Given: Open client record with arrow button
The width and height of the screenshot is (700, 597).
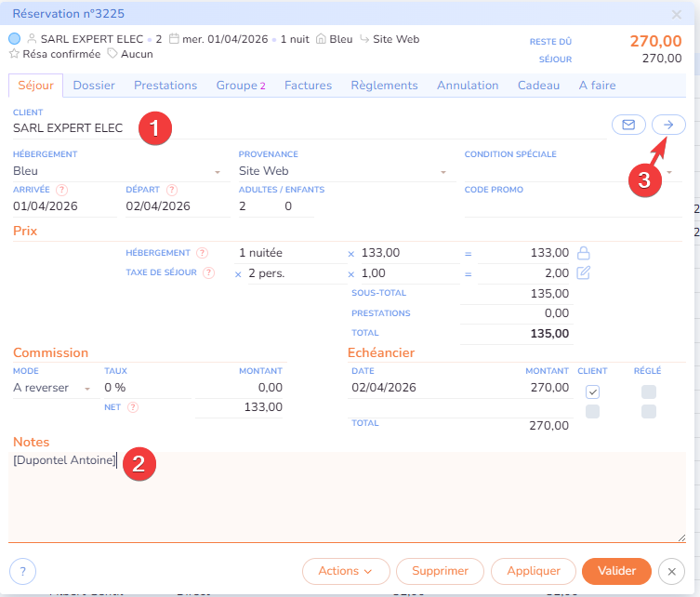Looking at the screenshot, I should coord(667,125).
